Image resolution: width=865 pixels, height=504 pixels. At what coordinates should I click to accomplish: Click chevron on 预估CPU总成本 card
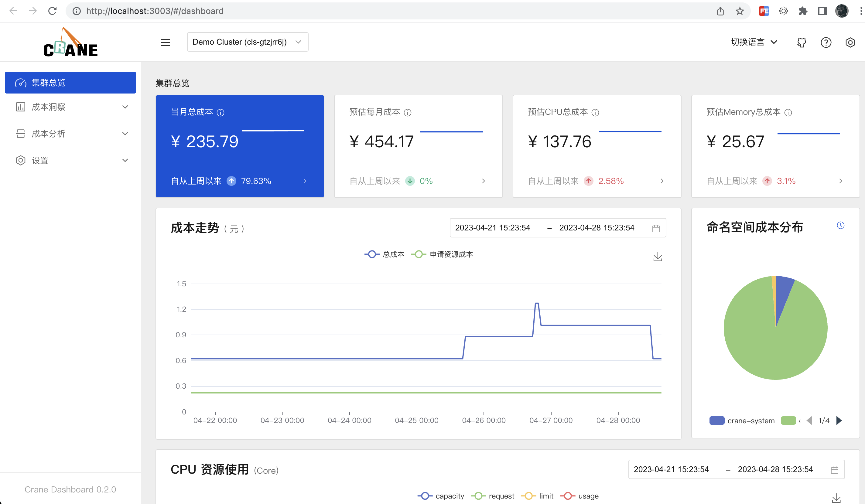pos(662,181)
